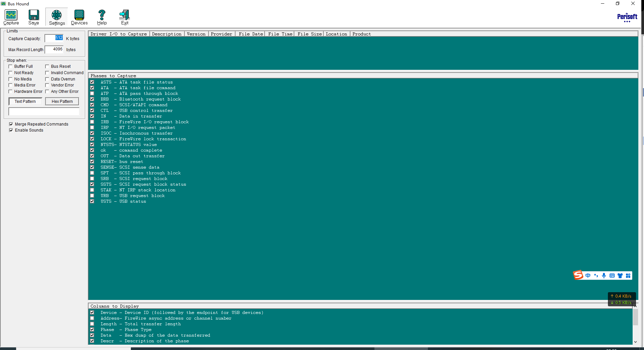Enable the Vendor Error stop condition
Viewport: 644px width, 350px height.
coord(47,85)
